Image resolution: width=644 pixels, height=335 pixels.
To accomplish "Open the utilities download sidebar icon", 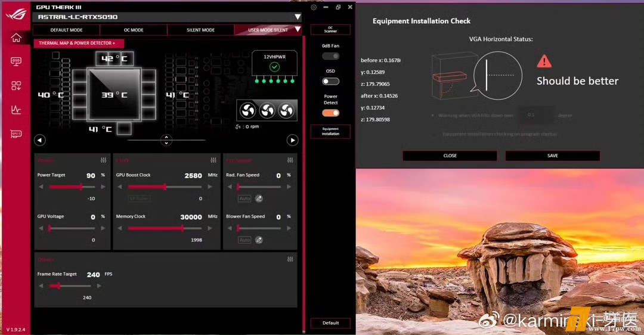I will point(16,85).
